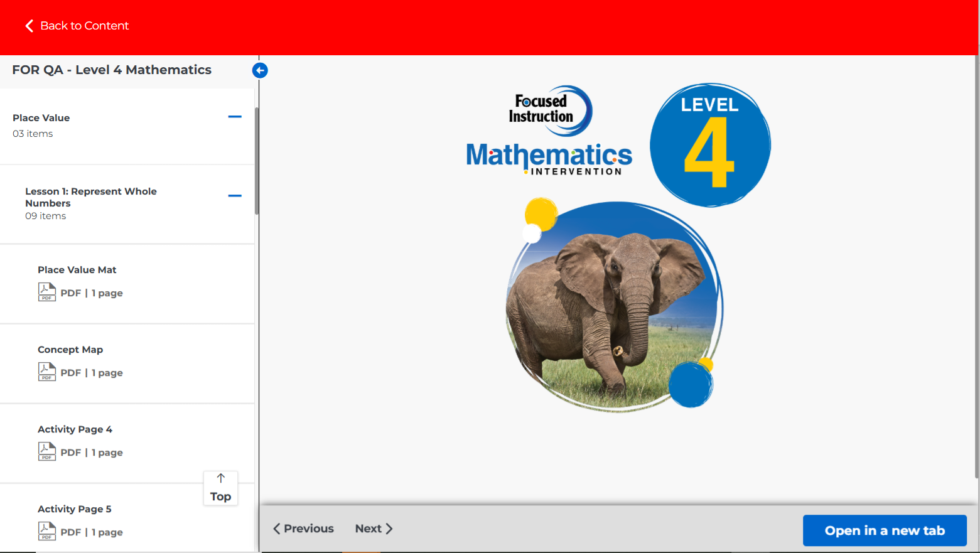Click the Activity Page 4 PDF icon

[47, 451]
